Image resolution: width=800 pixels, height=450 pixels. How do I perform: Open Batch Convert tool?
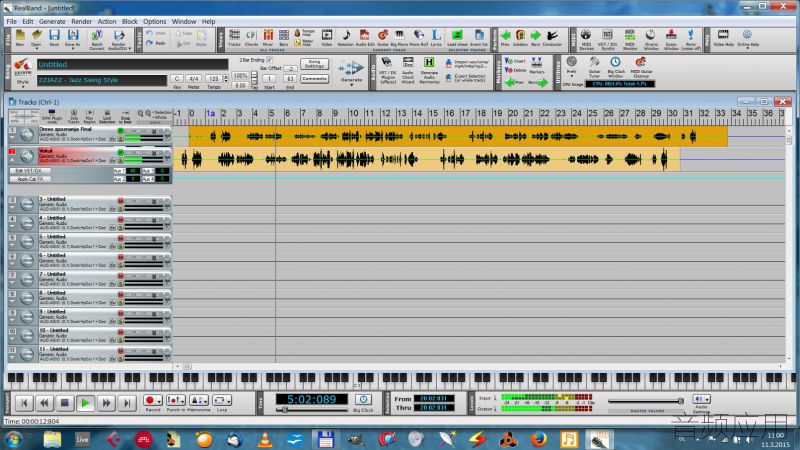96,39
